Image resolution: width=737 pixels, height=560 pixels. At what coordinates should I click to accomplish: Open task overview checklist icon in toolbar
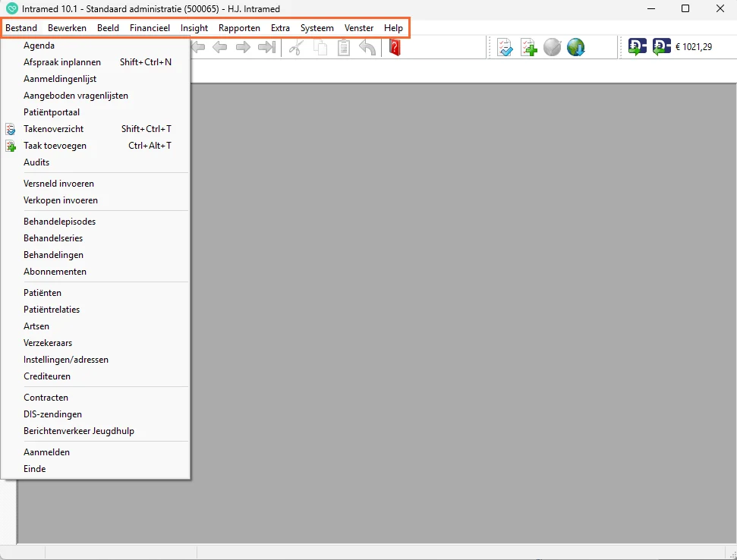click(505, 48)
